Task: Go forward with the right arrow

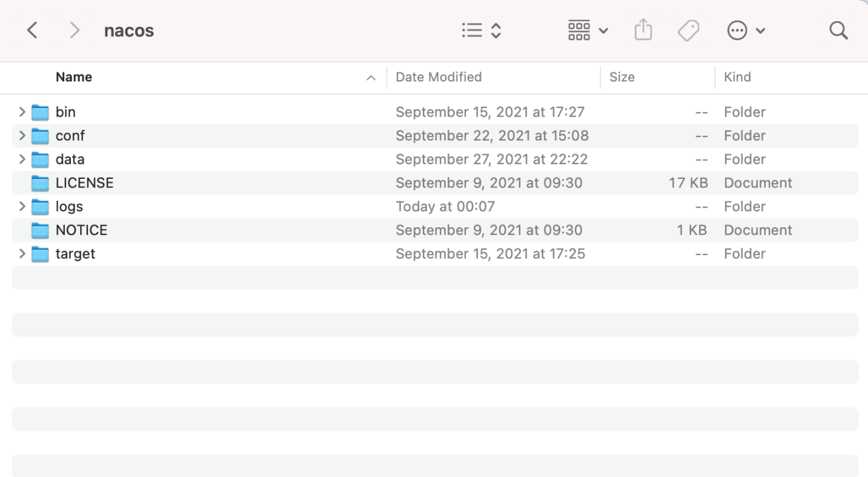Action: coord(75,30)
